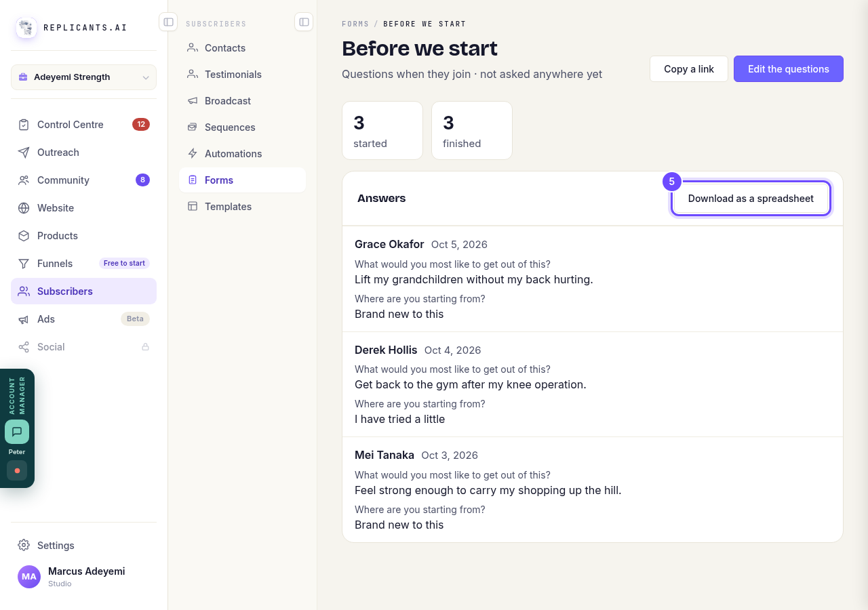
Task: Open the Testimonials section
Action: pyautogui.click(x=242, y=75)
